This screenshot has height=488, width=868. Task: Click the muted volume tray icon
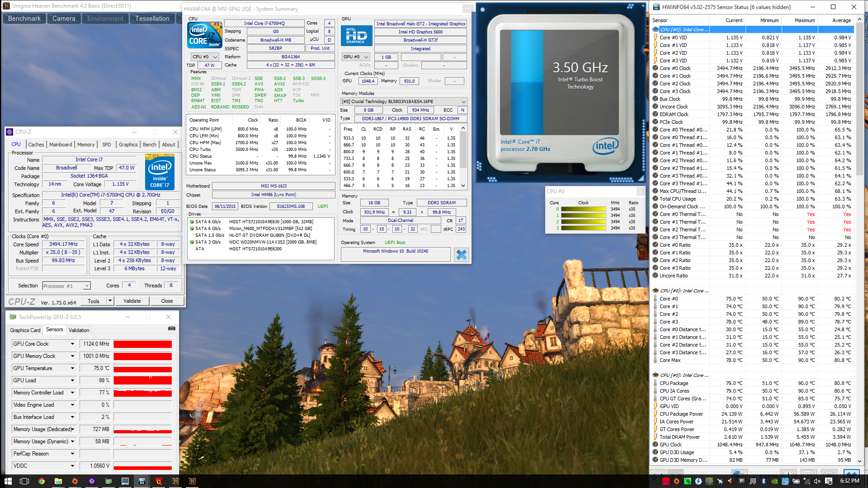[817, 481]
